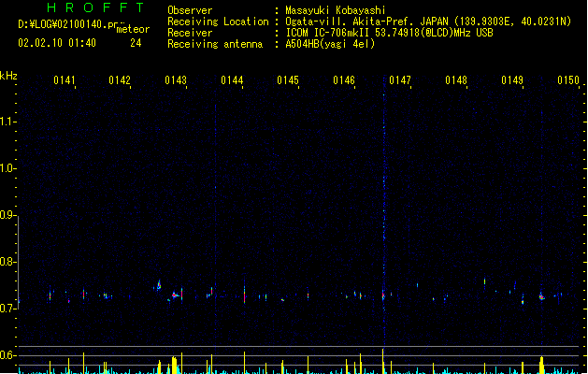This screenshot has width=588, height=374.
Task: Click the gray bracket bar spanning 0.7–0.9 kHz
Action: [x=19, y=262]
